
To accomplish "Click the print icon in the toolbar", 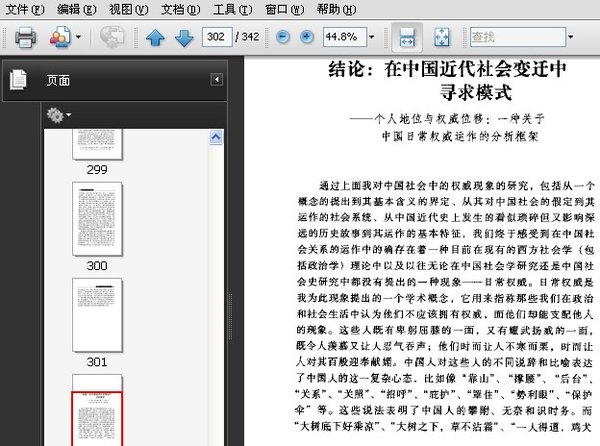I will click(x=25, y=38).
